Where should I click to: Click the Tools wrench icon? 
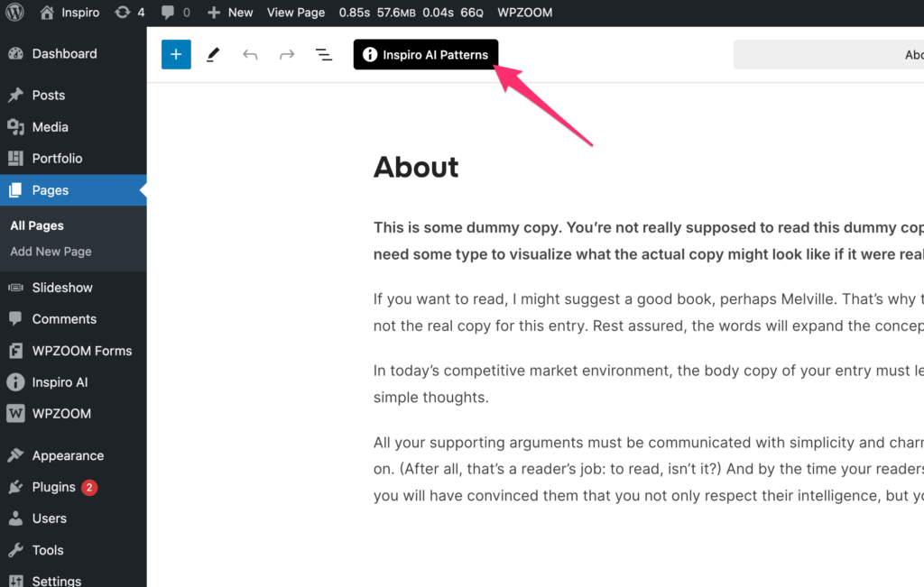click(x=16, y=550)
